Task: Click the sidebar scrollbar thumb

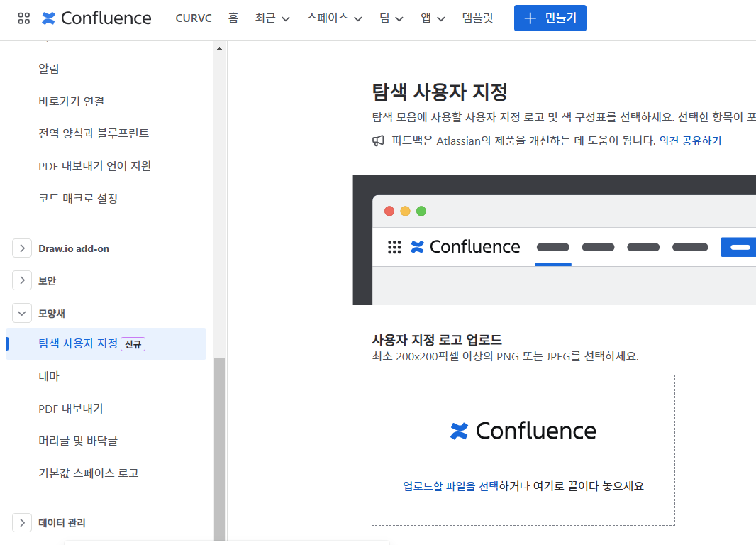Action: 219,449
